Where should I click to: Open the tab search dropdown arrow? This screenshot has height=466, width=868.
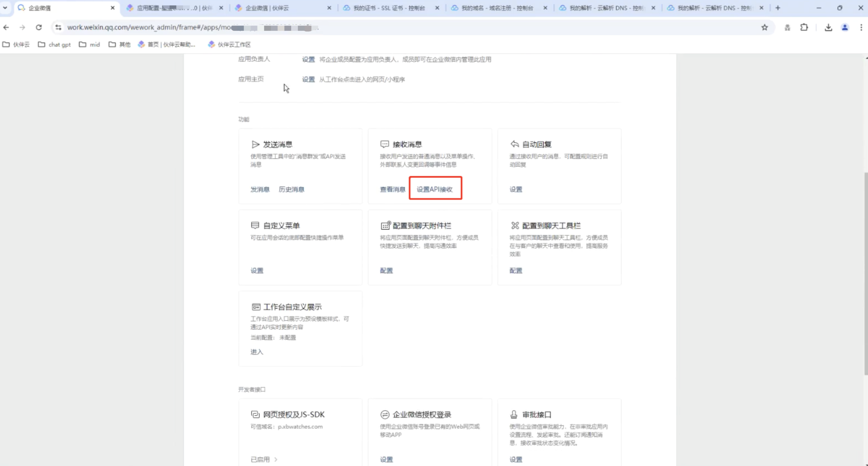click(5, 8)
